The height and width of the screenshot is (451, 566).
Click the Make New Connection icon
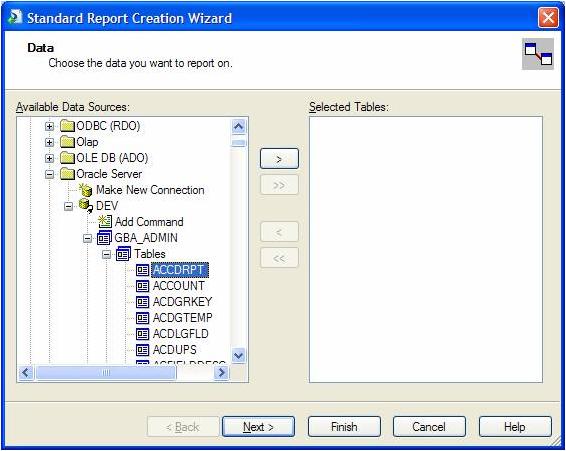pyautogui.click(x=86, y=190)
